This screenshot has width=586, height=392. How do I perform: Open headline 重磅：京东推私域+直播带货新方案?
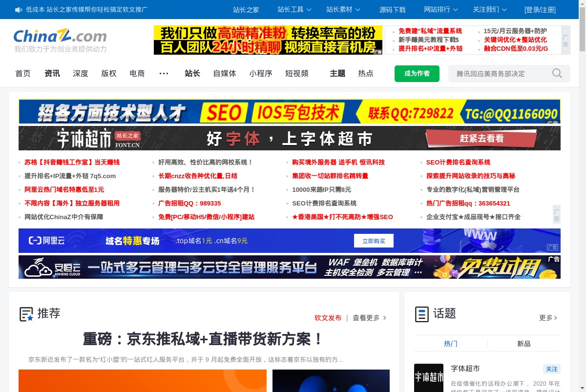[x=204, y=339]
